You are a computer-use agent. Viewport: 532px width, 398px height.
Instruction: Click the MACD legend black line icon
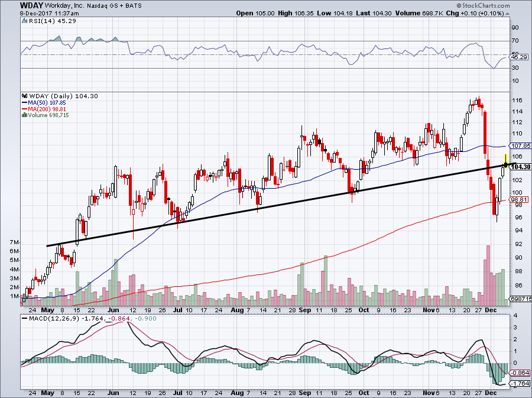tap(24, 318)
